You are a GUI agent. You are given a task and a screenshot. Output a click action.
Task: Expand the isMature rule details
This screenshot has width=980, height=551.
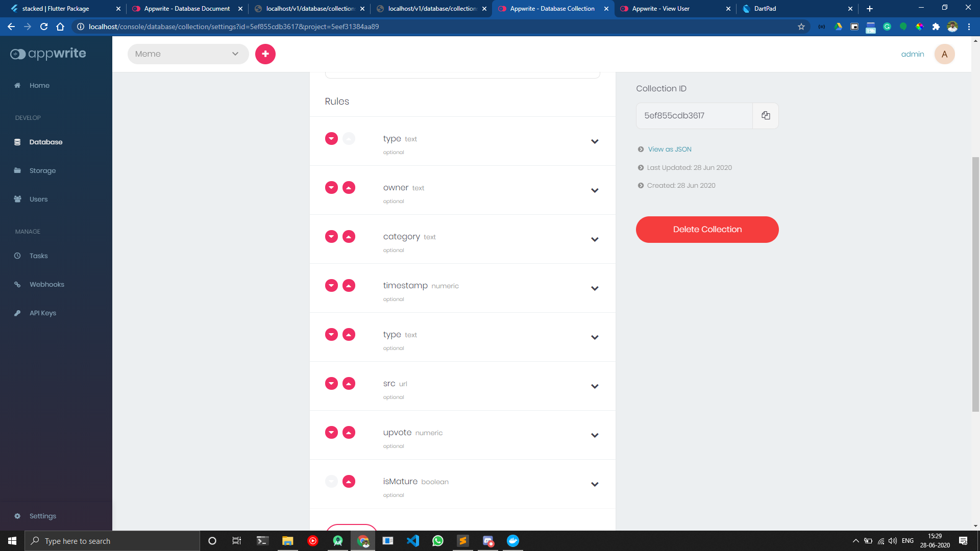(x=595, y=484)
